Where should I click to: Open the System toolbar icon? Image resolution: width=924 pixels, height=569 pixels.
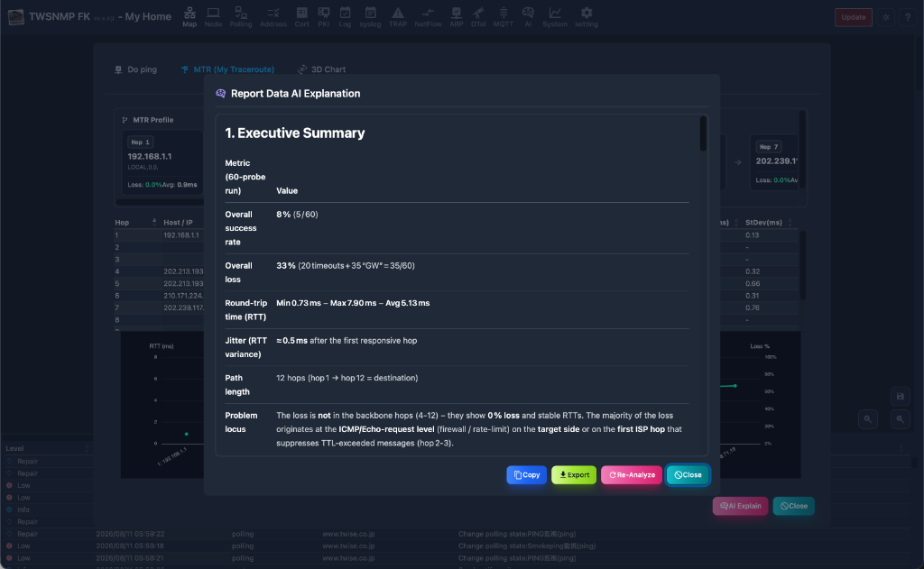click(x=555, y=17)
